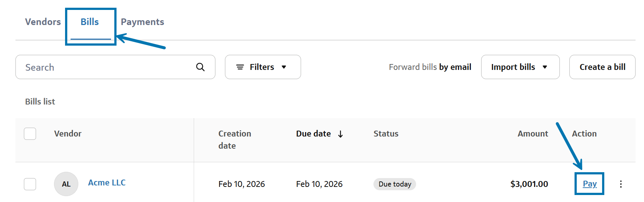The image size is (644, 202).
Task: Click the Vendor column header
Action: 68,134
